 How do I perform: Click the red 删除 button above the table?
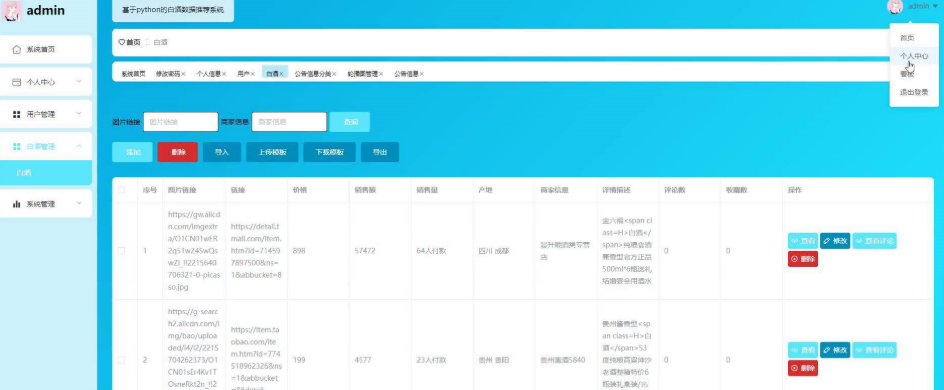tap(178, 152)
